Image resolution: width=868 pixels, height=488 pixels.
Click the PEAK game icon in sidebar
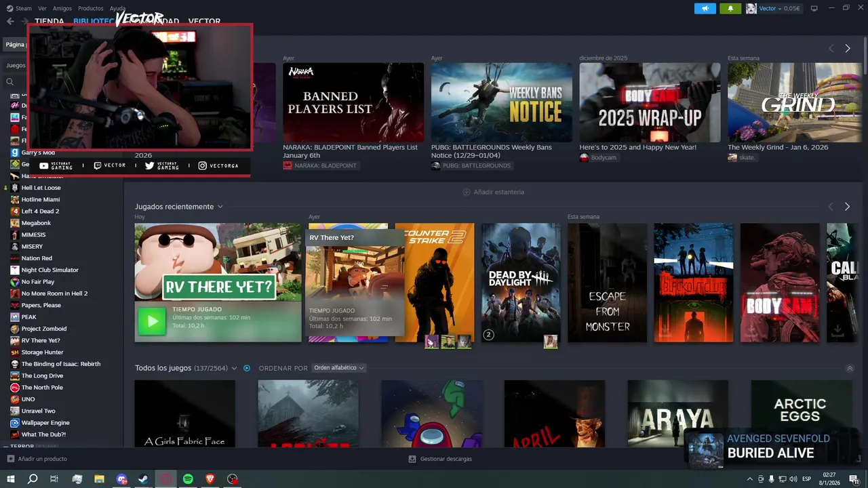tap(15, 317)
